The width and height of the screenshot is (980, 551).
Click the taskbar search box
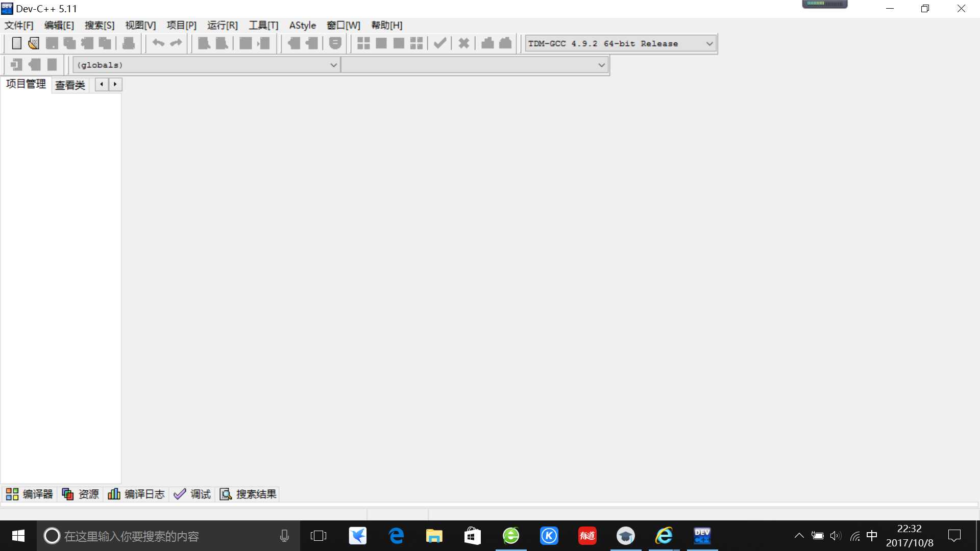[168, 536]
